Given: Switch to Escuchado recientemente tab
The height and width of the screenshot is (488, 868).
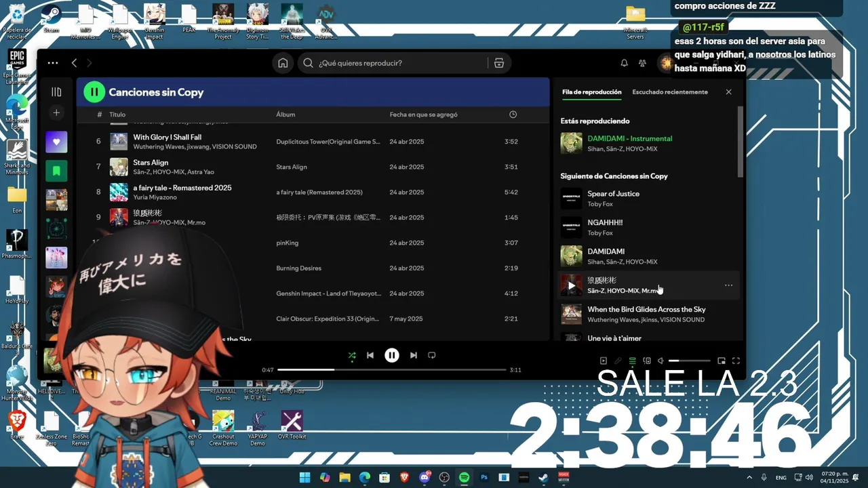Looking at the screenshot, I should (670, 92).
